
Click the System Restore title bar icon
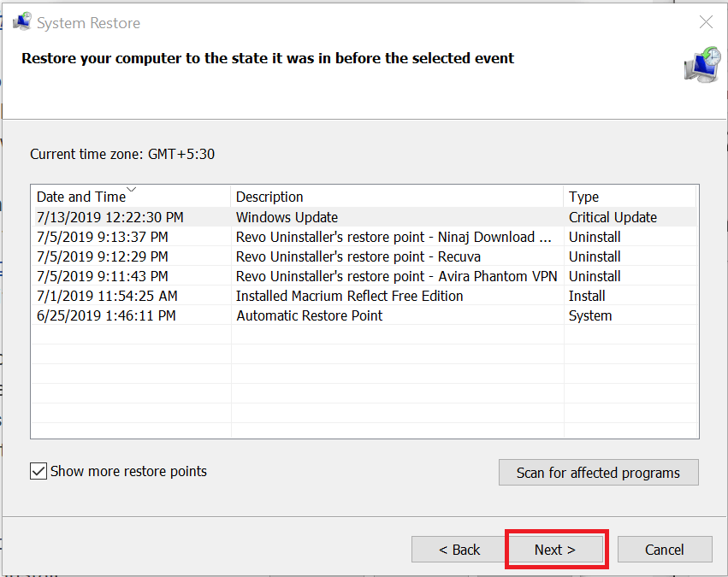coord(22,22)
